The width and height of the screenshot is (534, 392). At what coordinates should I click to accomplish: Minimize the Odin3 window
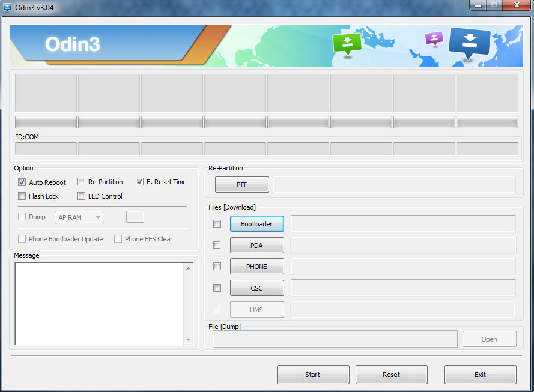(479, 5)
